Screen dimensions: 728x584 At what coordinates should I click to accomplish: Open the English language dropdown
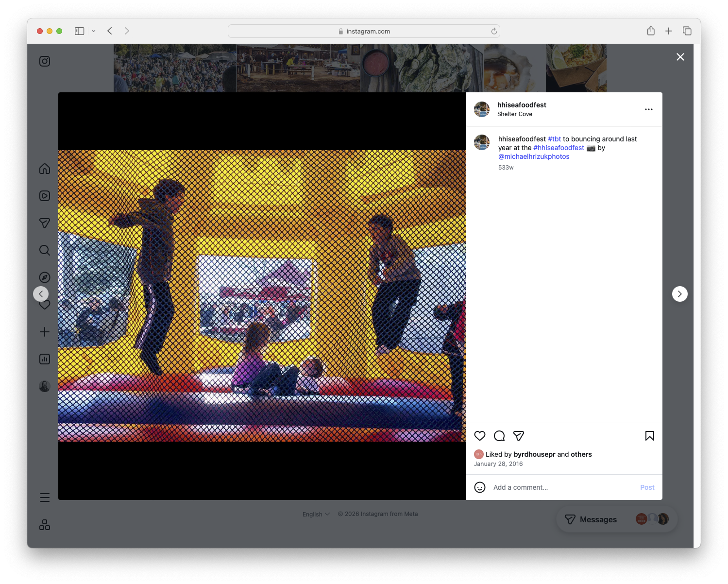pyautogui.click(x=316, y=514)
